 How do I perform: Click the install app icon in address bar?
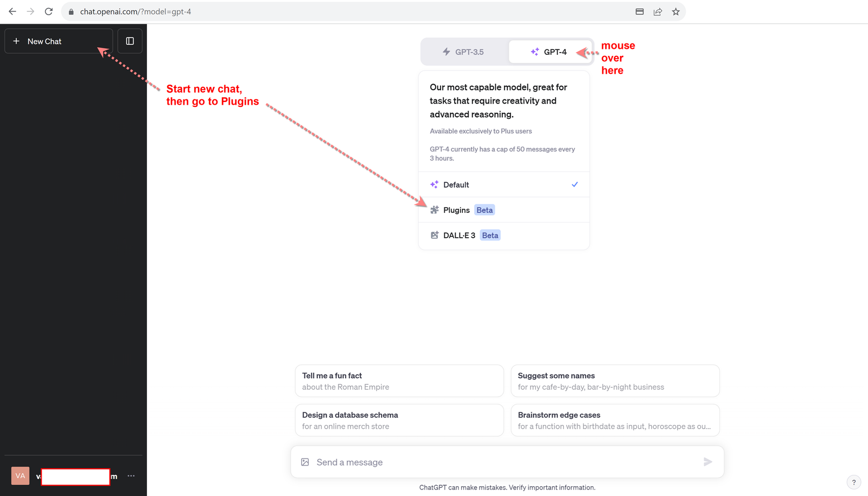point(640,11)
